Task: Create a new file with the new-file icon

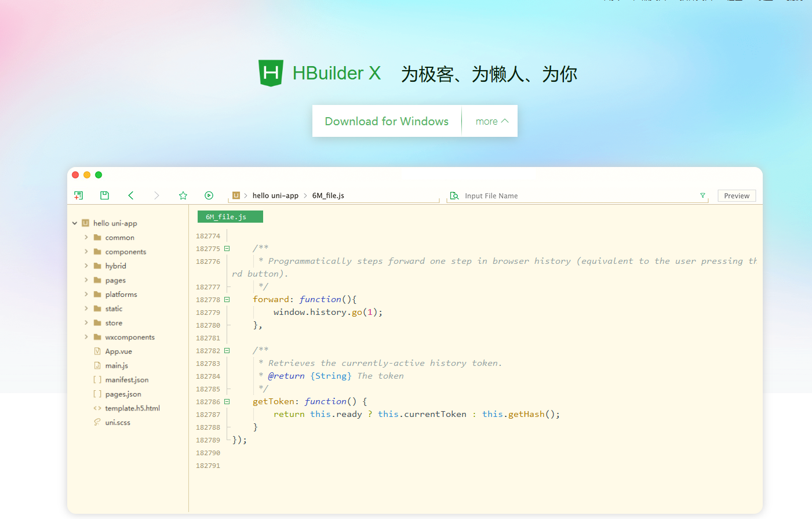Action: (x=78, y=195)
